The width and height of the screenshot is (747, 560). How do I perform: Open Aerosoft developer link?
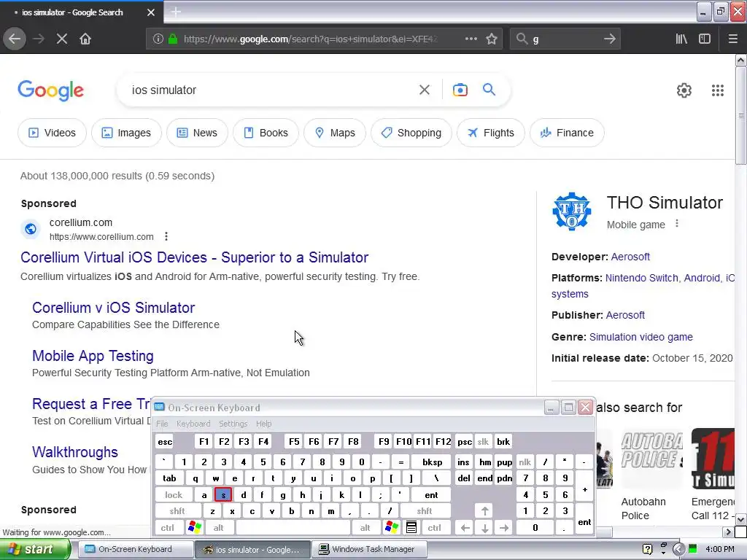click(x=630, y=257)
